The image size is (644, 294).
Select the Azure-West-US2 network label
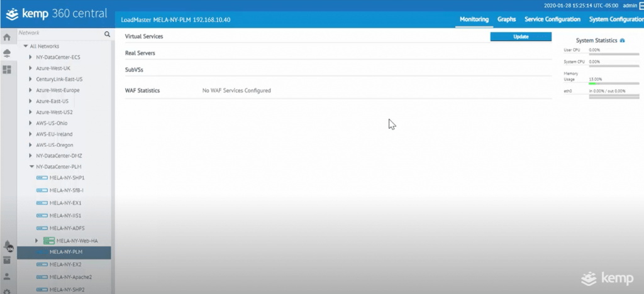(x=54, y=112)
